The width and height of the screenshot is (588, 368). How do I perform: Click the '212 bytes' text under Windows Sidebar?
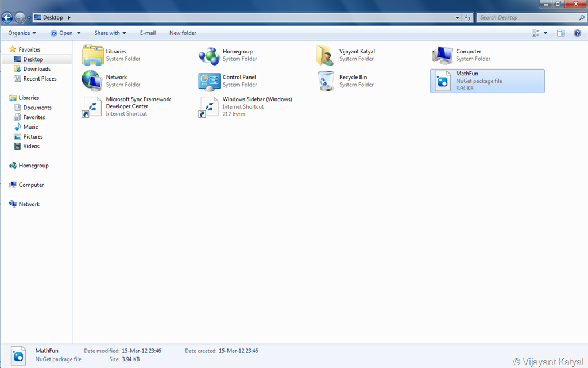tap(234, 114)
